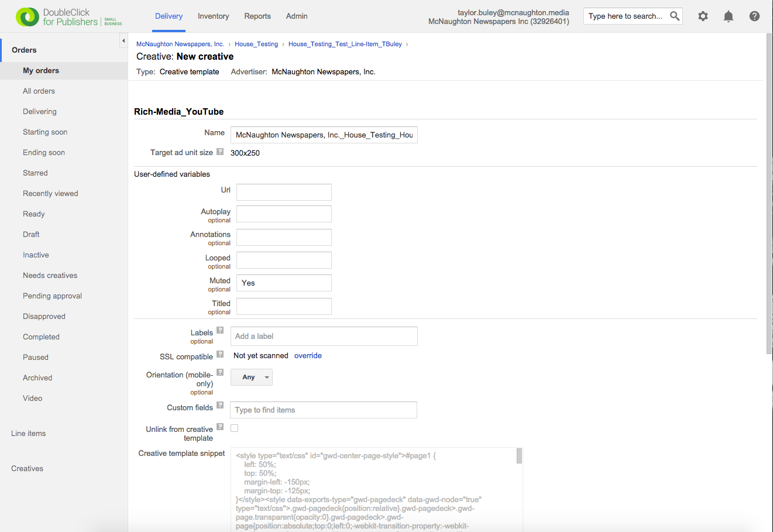
Task: Open House_Testing breadcrumb link
Action: (256, 44)
